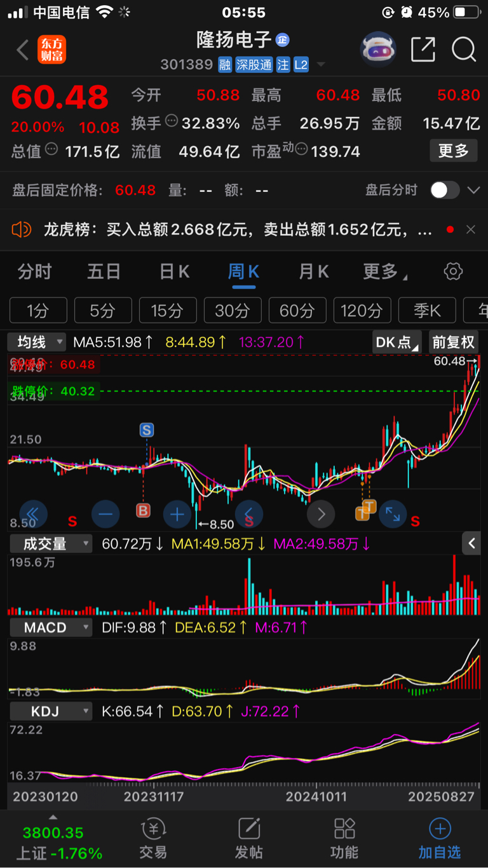Open 市盈 info icon
The image size is (488, 868).
301,150
